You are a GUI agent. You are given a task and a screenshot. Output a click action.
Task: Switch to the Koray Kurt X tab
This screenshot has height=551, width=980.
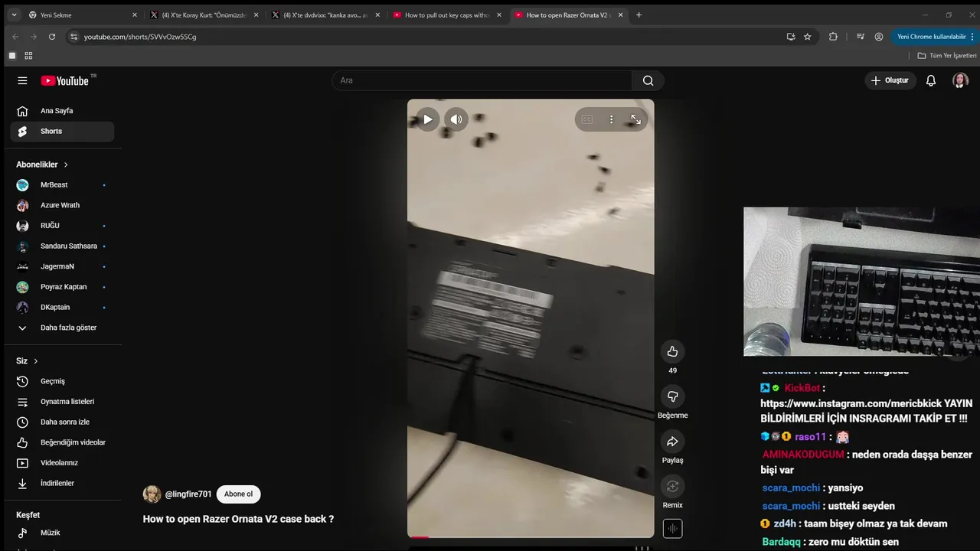(204, 15)
